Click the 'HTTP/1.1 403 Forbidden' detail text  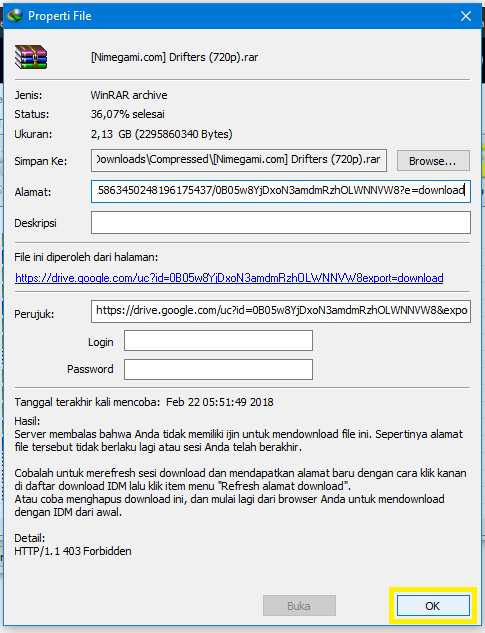pos(73,551)
